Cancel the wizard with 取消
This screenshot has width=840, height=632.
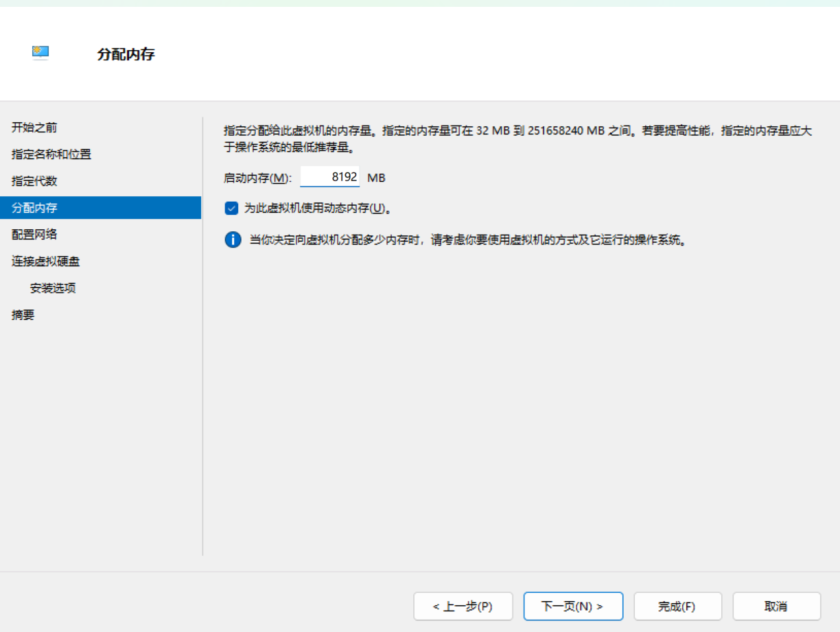[x=776, y=607]
